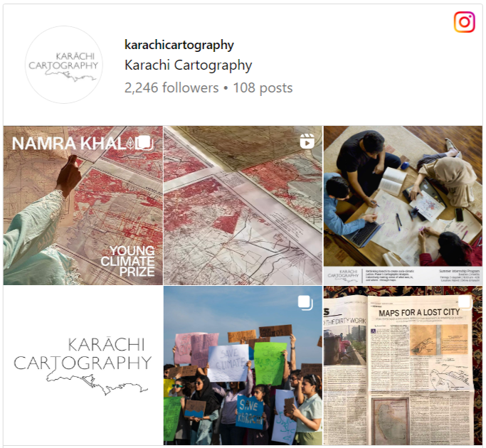Image resolution: width=486 pixels, height=448 pixels.
Task: Open the Karachi Cartography profile picture
Action: [64, 65]
